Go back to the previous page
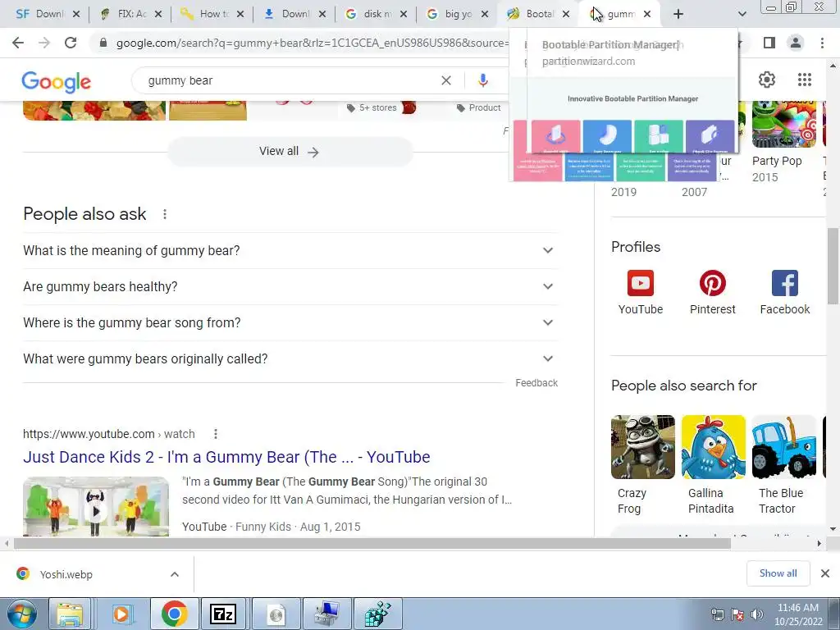Screen dimensions: 840x630 pos(18,43)
